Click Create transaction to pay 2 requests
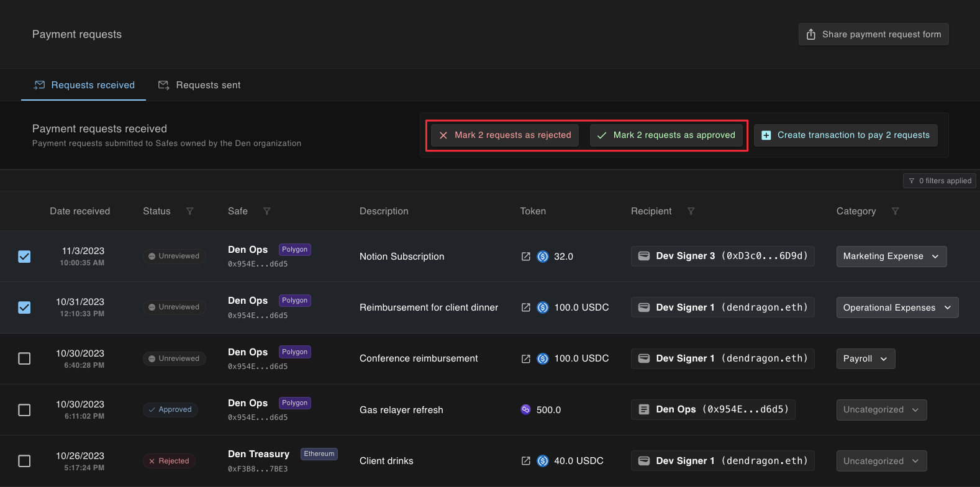Image resolution: width=980 pixels, height=487 pixels. click(846, 135)
